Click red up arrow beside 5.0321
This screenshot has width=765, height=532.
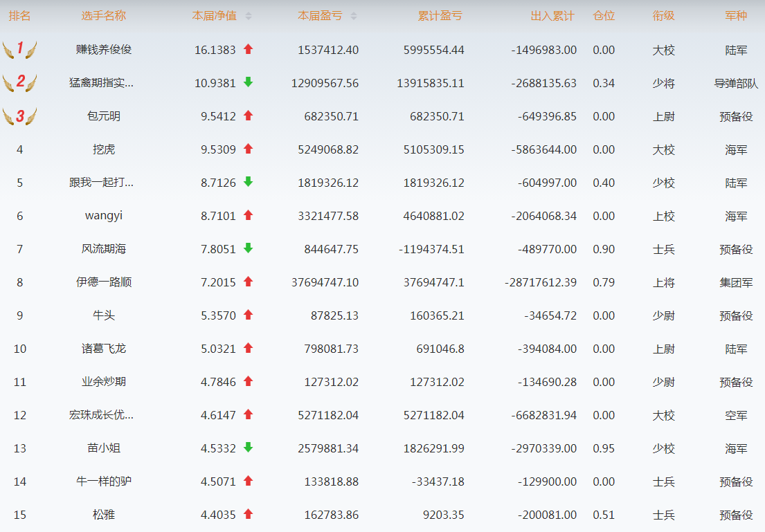[x=249, y=348]
